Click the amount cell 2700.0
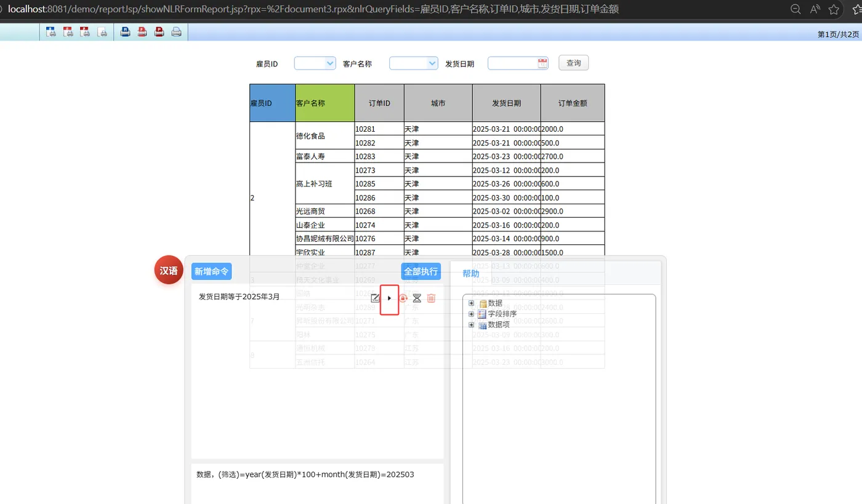This screenshot has height=504, width=862. point(573,156)
